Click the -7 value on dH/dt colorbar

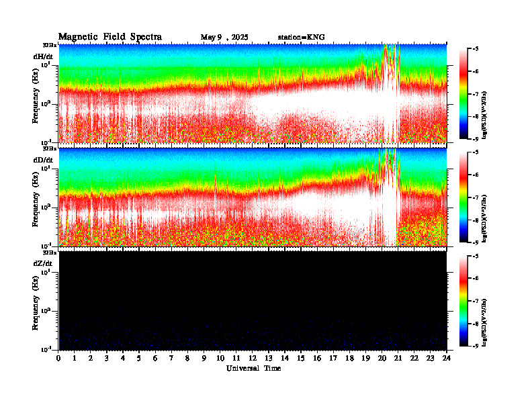[476, 94]
